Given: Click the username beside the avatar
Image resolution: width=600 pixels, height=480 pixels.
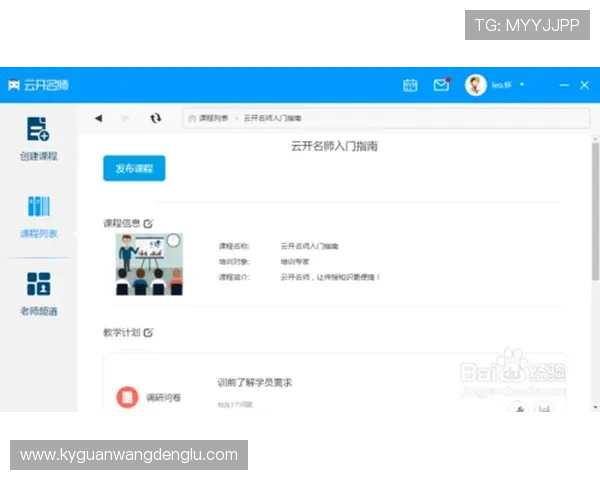Looking at the screenshot, I should pyautogui.click(x=502, y=85).
